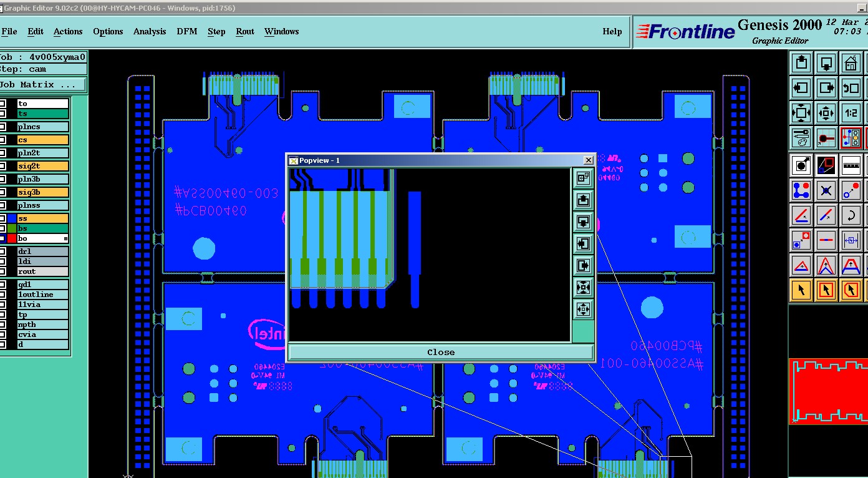The image size is (868, 478).
Task: Pan down in the Popview window
Action: point(583,222)
